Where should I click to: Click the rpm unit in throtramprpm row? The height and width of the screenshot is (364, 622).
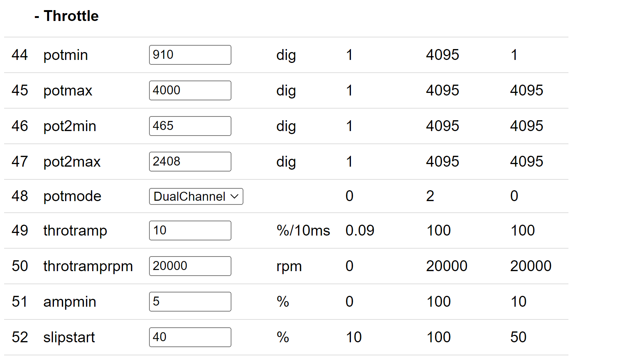click(289, 267)
